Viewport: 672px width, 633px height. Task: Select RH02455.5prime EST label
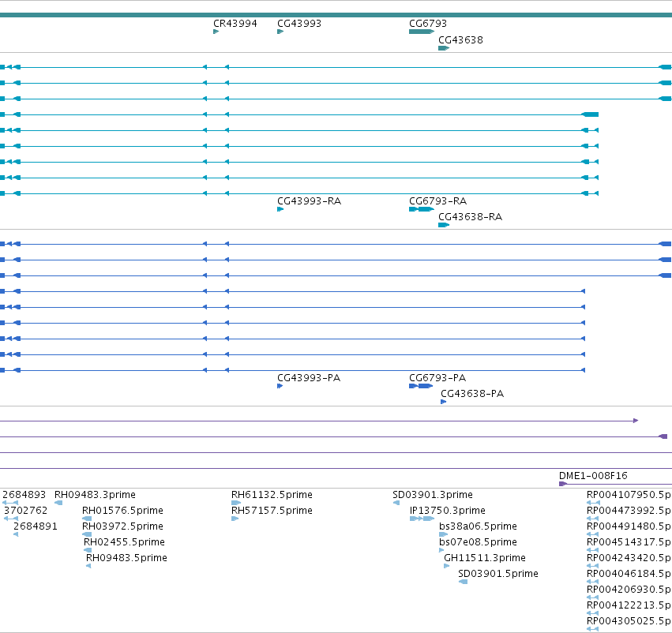click(124, 543)
